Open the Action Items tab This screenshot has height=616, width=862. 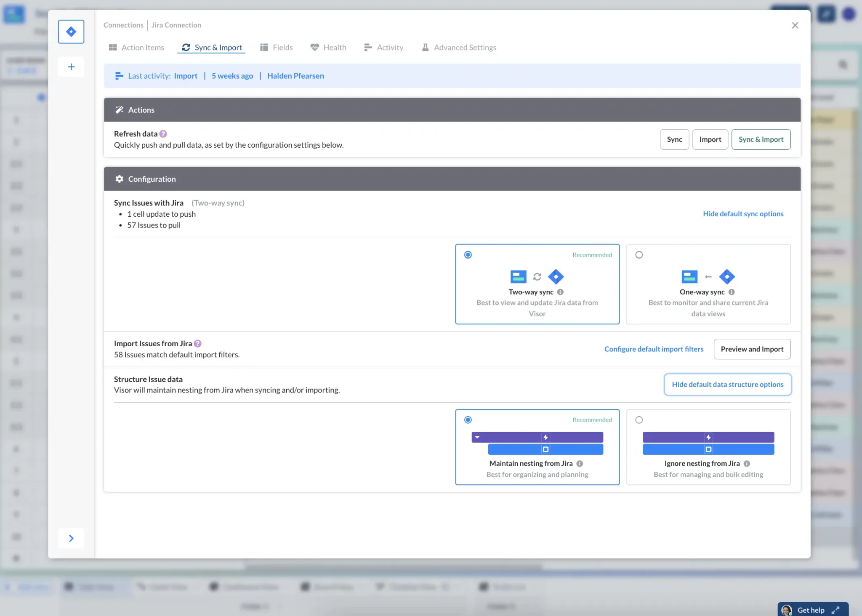(136, 48)
